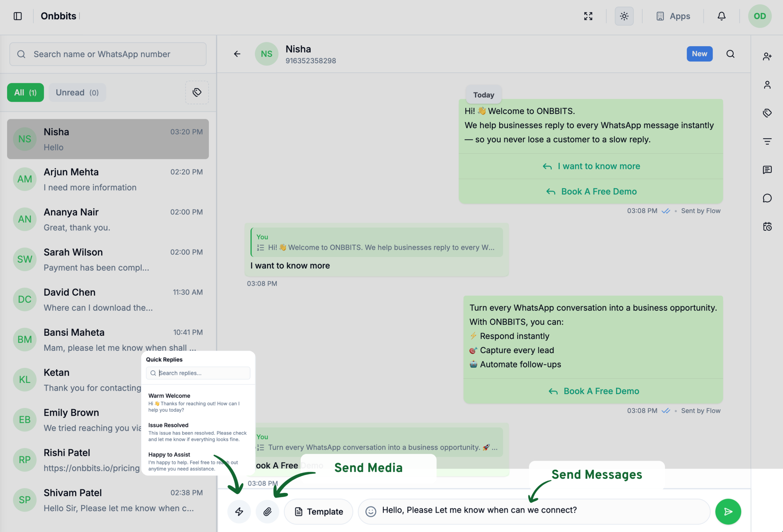Open chat bubble icon in right sidebar

[767, 198]
